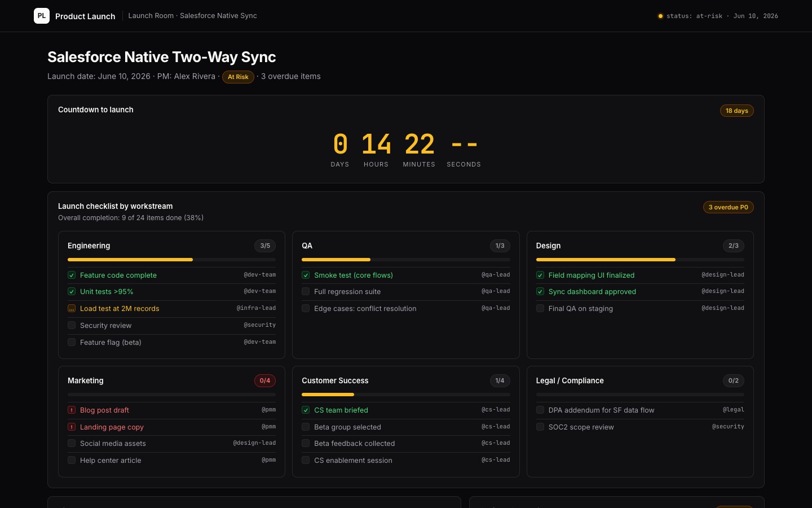Check Beta feedback collected checkbox
This screenshot has width=812, height=508.
click(x=306, y=443)
